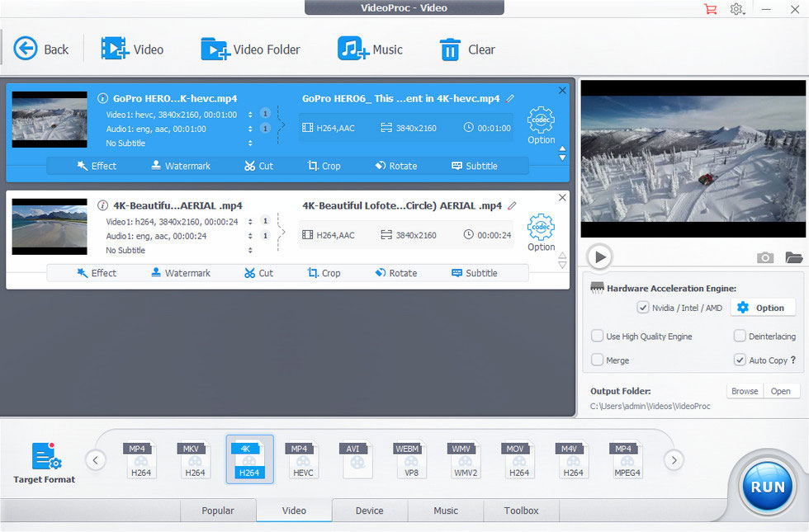This screenshot has width=809, height=532.
Task: Expand video track selector for 4K-Beautiful video
Action: [x=250, y=222]
